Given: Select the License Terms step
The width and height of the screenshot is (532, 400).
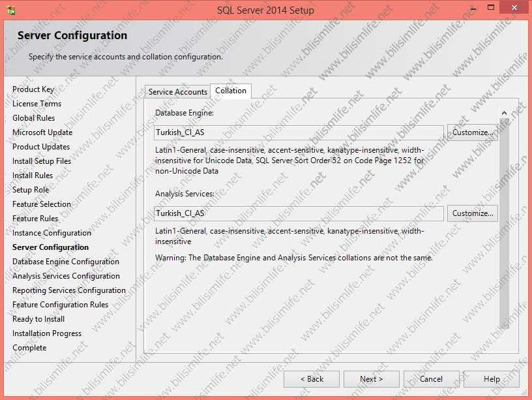Looking at the screenshot, I should click(x=37, y=104).
